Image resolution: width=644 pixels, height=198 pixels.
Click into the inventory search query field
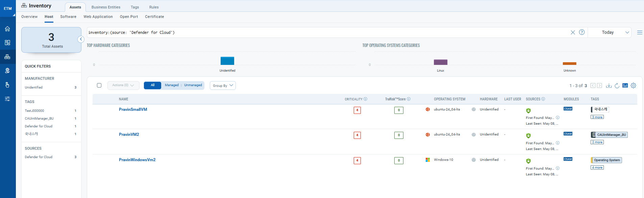[327, 32]
